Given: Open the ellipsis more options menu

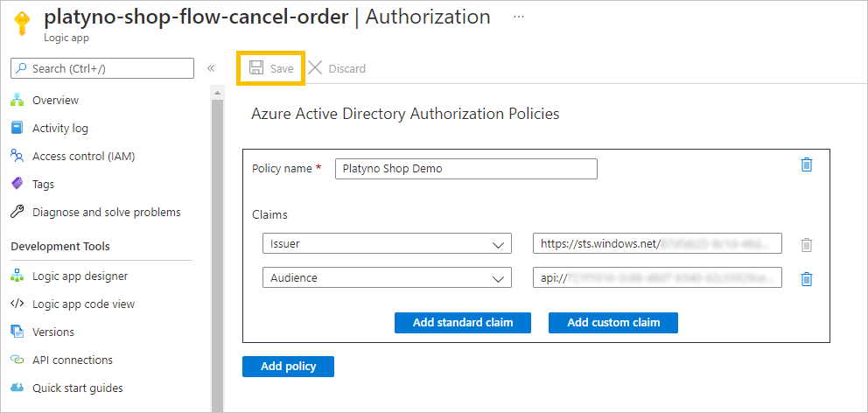Looking at the screenshot, I should (519, 17).
